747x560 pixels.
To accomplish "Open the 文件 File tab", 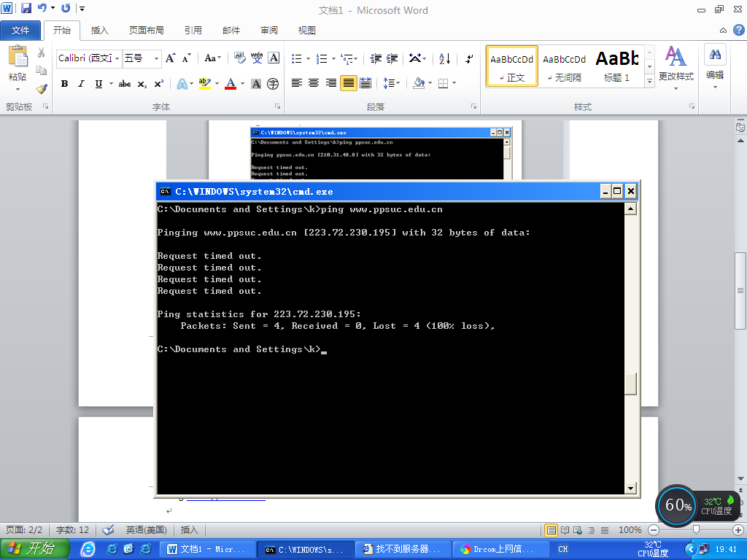I will point(20,31).
